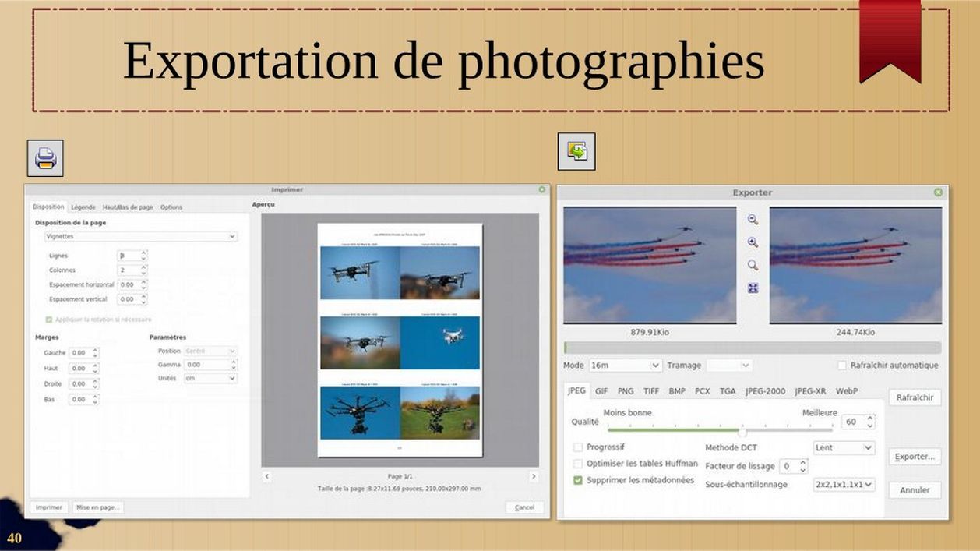
Task: Open the Unités 'cm' dropdown
Action: tap(210, 378)
